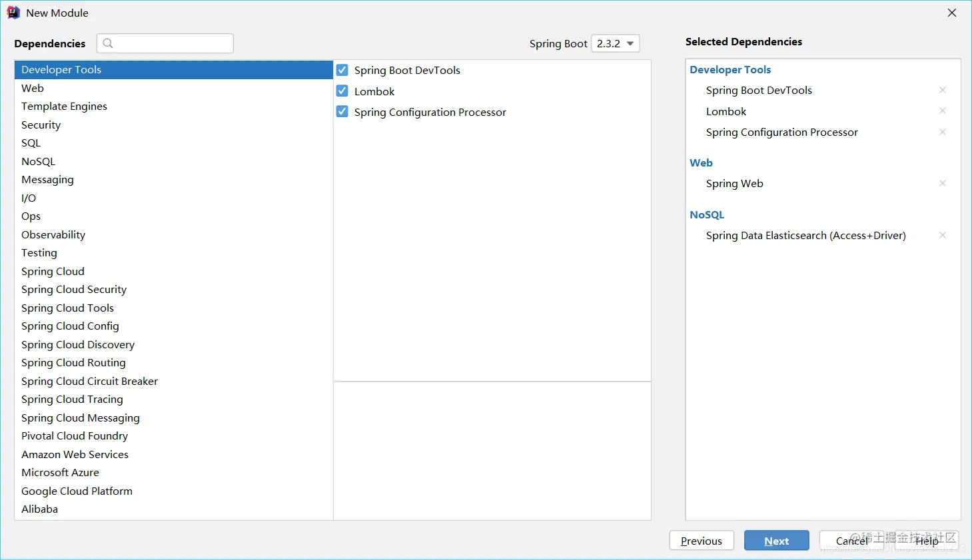Select the Microsoft Azure category
This screenshot has height=560, width=972.
[174, 473]
